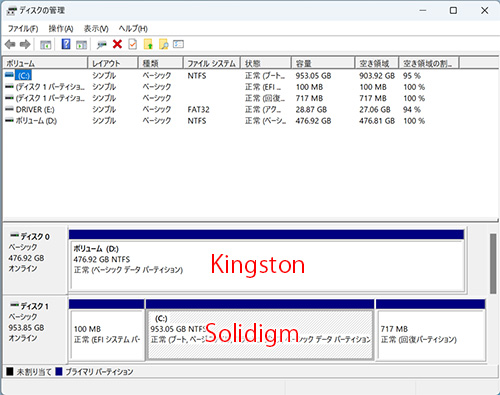Click the ディスク 0 disk icon
Image resolution: width=500 pixels, height=395 pixels.
click(14, 235)
